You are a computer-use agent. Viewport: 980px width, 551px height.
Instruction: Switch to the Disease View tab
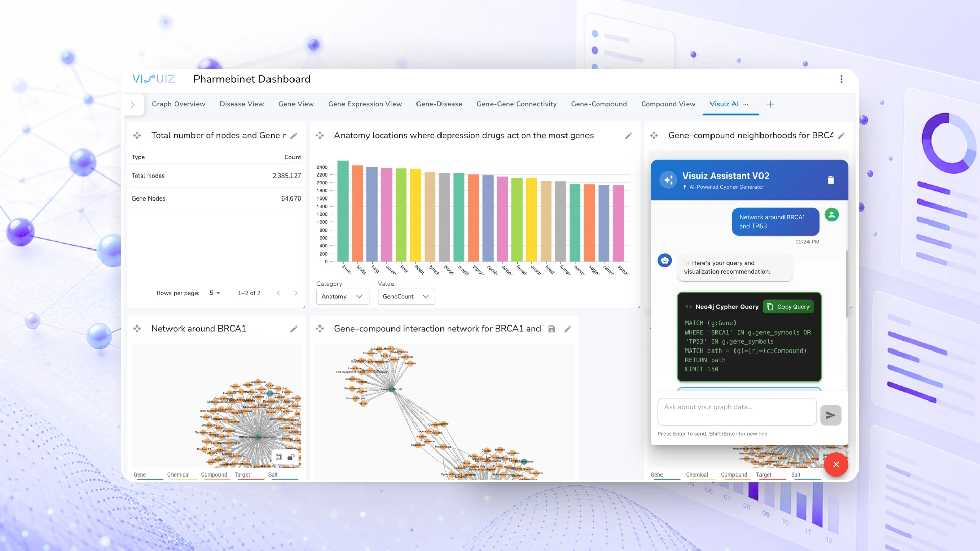point(241,104)
